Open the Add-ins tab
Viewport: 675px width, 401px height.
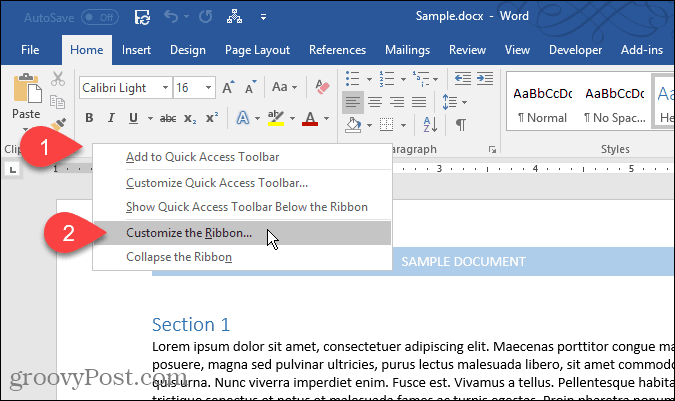[x=641, y=50]
